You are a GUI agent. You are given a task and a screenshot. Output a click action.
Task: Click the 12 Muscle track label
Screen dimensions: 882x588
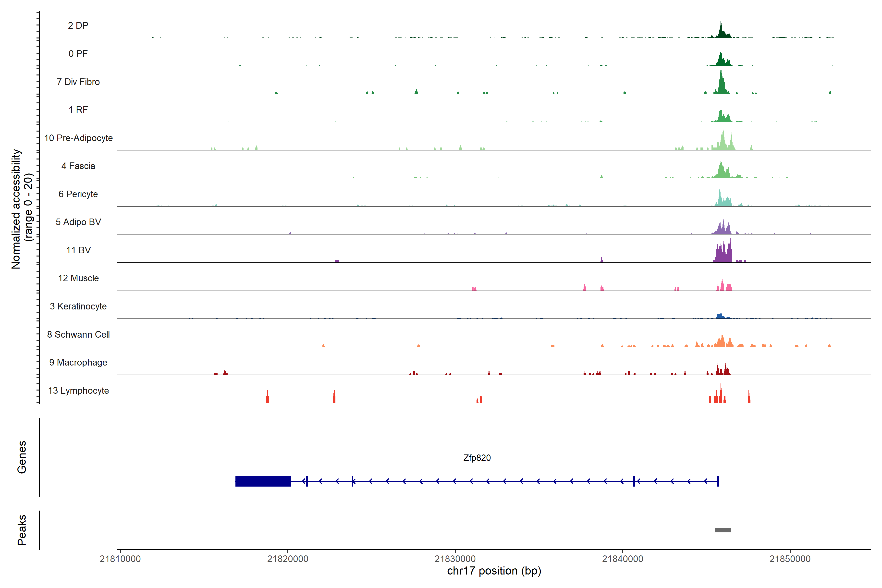pos(78,278)
